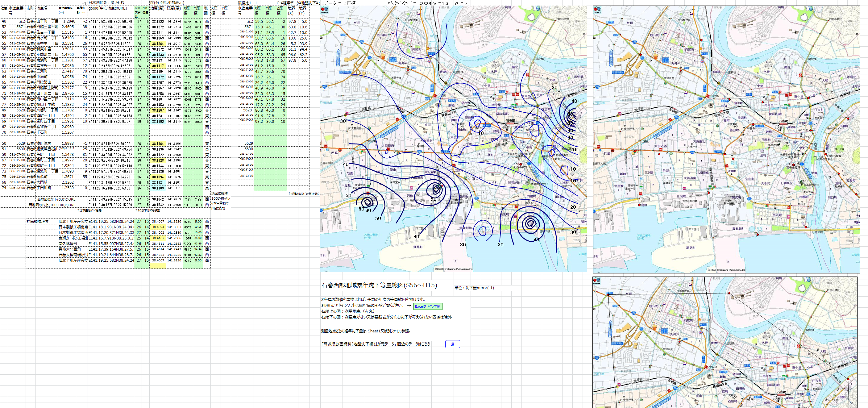The width and height of the screenshot is (868, 408).
Task: Select the cell 縦横比1：1
Action: coord(247,3)
